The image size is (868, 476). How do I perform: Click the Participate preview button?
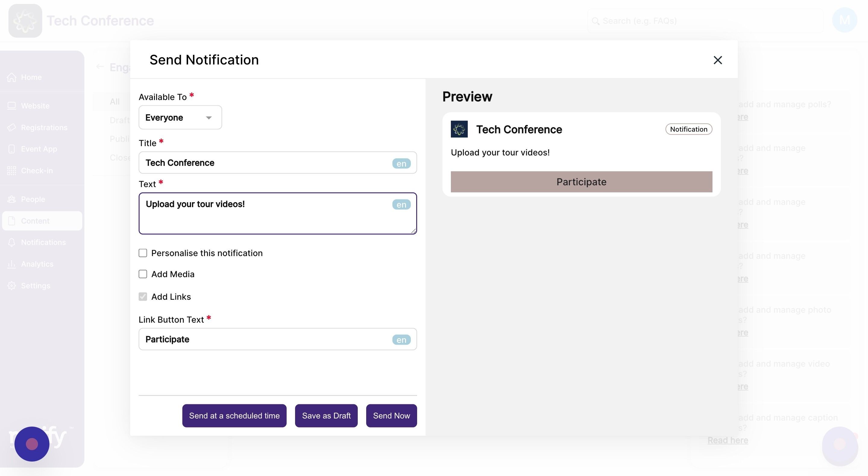click(581, 182)
